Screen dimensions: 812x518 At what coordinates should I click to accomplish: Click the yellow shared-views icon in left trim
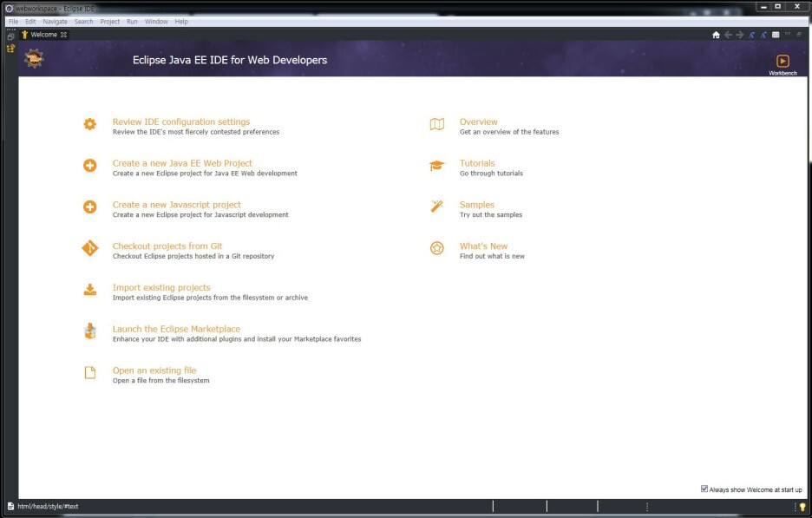point(10,49)
